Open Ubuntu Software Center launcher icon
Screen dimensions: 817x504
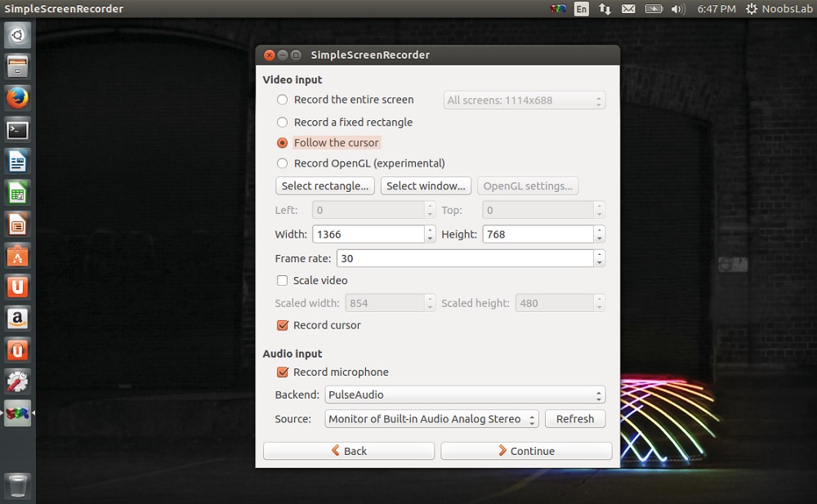coord(17,256)
